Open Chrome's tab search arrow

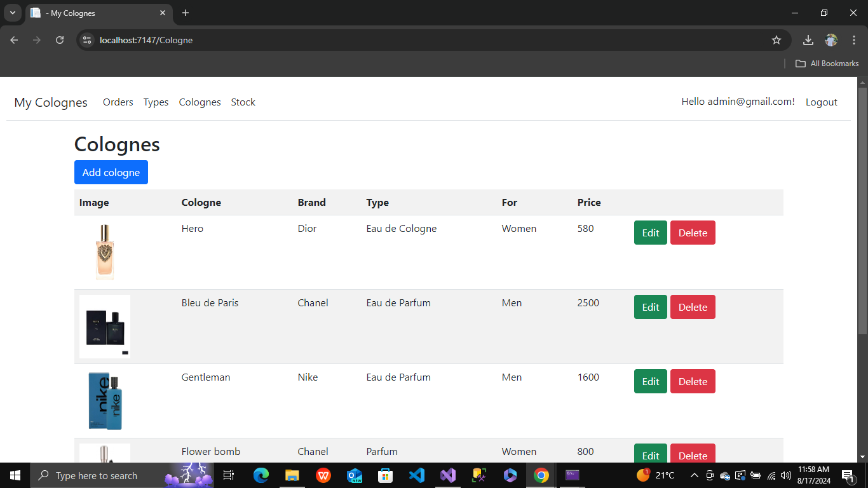coord(13,13)
